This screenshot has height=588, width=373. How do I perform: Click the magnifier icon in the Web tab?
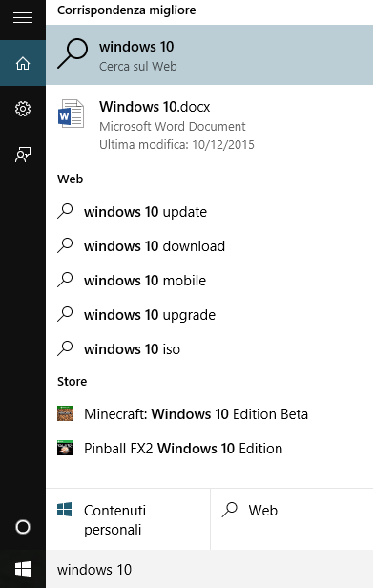229,510
